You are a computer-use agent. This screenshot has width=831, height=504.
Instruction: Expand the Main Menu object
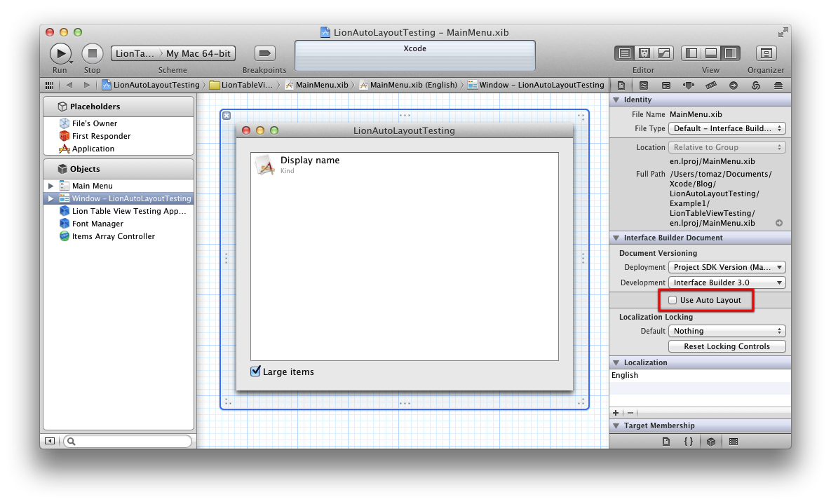tap(51, 186)
